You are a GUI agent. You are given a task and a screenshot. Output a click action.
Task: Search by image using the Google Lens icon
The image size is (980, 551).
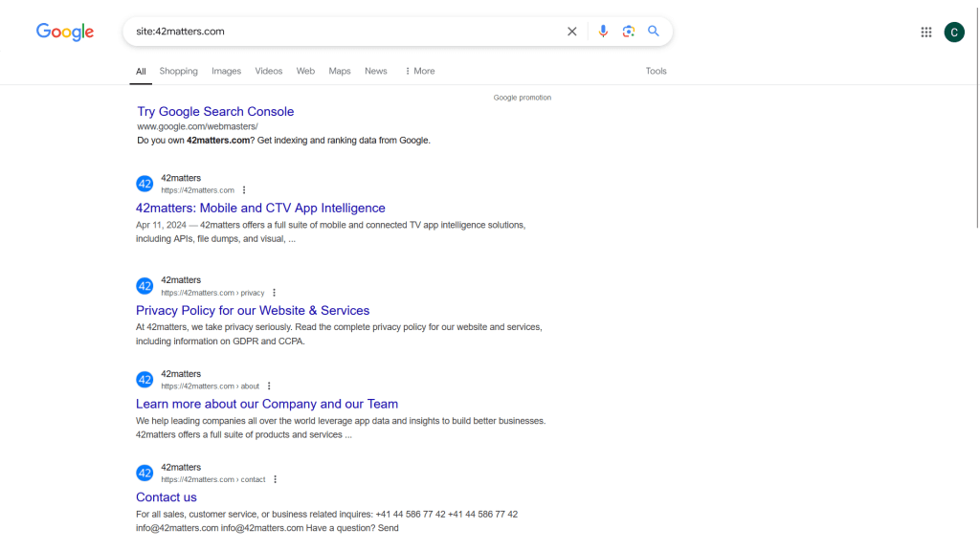[628, 31]
